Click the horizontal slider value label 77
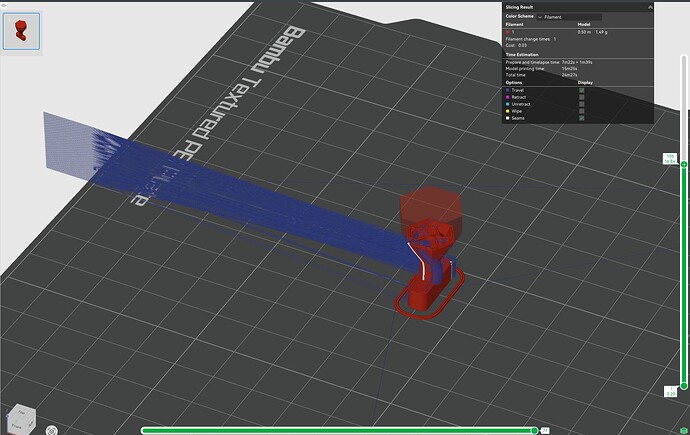This screenshot has height=435, width=690. 545,431
